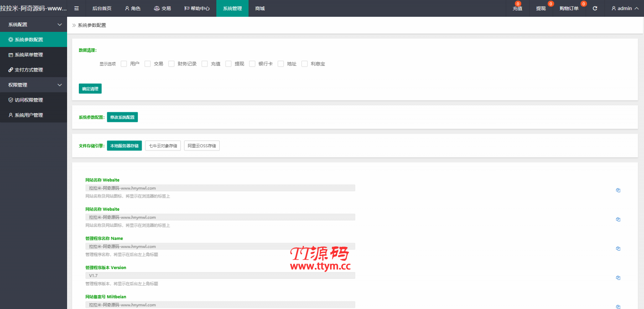Click copy icon for 管理程序版本 Version field
Screen dimensions: 644x309
click(618, 278)
